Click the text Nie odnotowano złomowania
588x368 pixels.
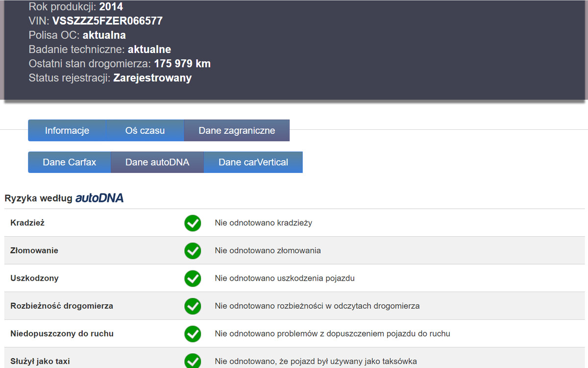tap(268, 250)
